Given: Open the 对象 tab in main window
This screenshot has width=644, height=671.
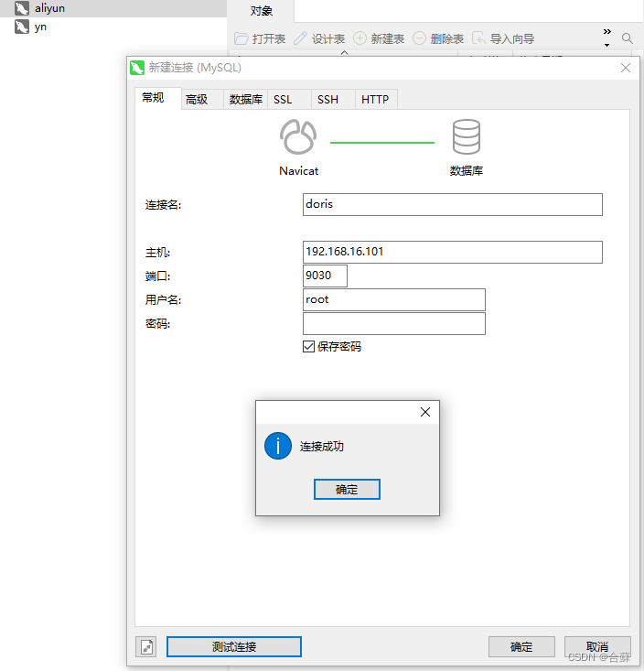Looking at the screenshot, I should pyautogui.click(x=261, y=11).
